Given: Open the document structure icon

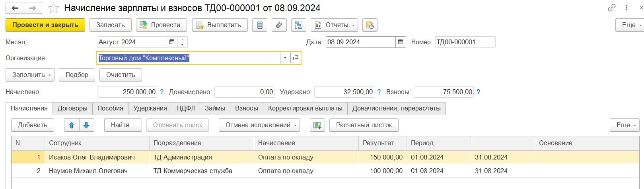Looking at the screenshot, I should coord(298,25).
